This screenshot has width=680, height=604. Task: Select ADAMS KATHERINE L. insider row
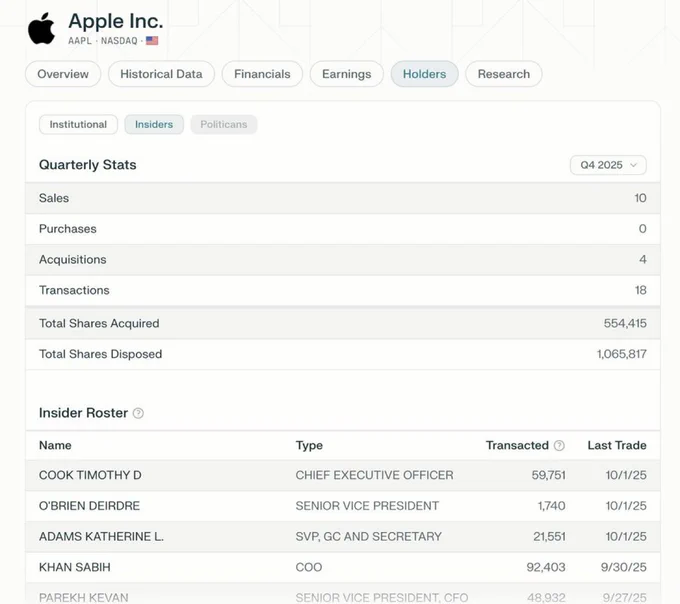[101, 537]
